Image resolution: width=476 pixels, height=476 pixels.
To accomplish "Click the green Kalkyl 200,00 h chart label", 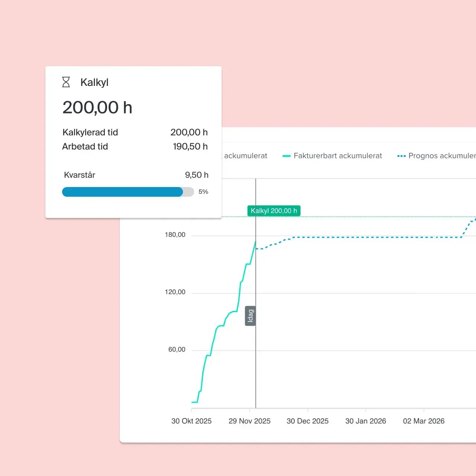I will pos(274,211).
